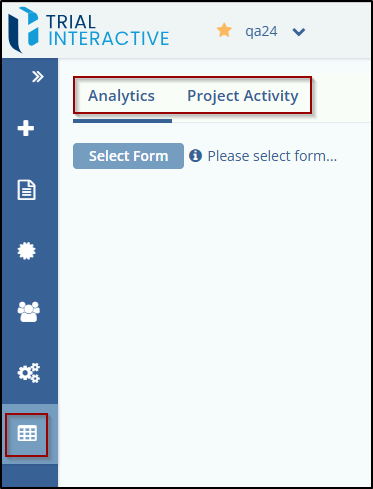
Task: Click the plus icon in the sidebar
Action: pyautogui.click(x=26, y=128)
